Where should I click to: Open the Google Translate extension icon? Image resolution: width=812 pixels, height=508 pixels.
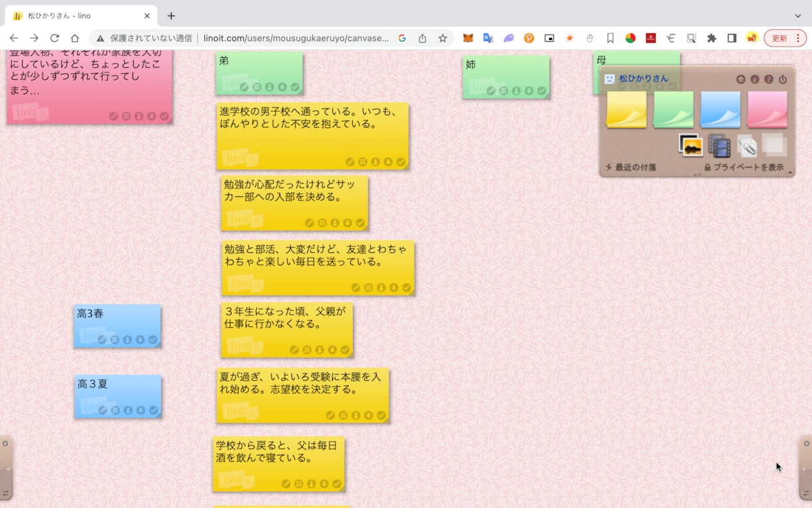point(489,38)
